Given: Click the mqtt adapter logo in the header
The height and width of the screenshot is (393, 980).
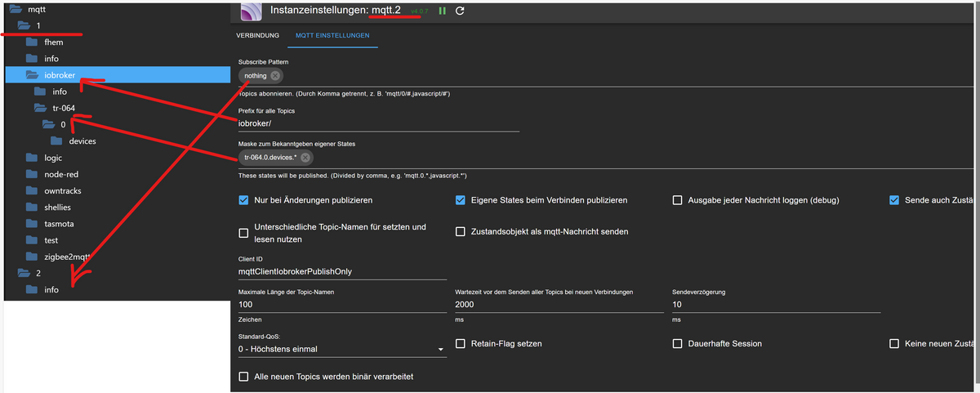Looking at the screenshot, I should point(252,11).
